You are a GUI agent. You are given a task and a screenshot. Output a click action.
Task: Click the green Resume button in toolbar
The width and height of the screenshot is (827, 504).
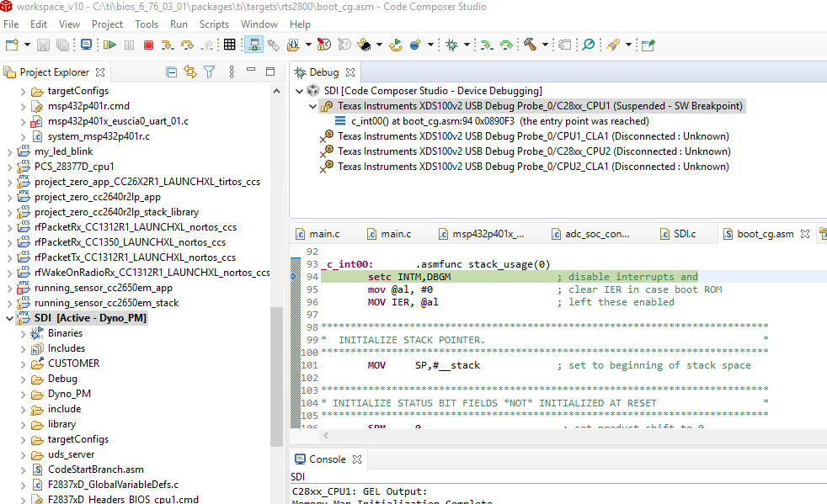109,45
